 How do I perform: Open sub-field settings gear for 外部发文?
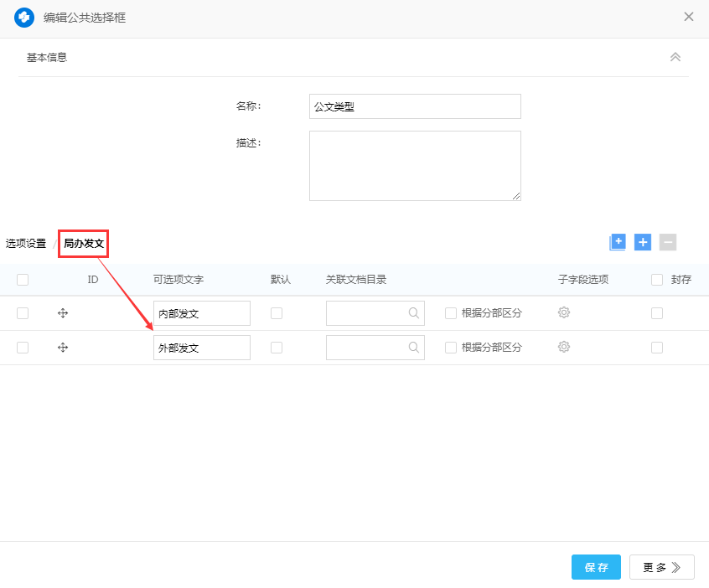(x=564, y=347)
